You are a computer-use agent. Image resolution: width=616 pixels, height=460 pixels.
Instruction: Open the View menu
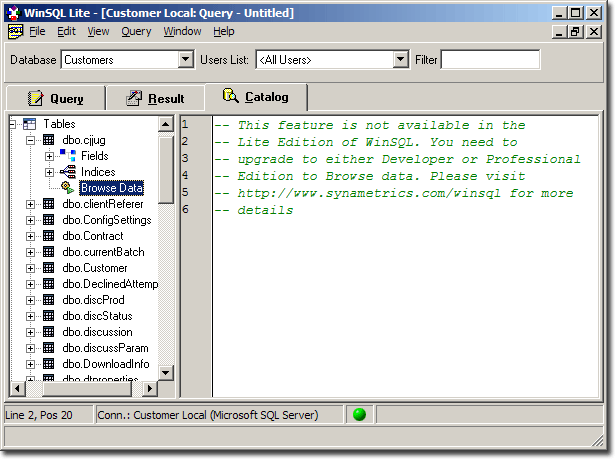[x=98, y=31]
